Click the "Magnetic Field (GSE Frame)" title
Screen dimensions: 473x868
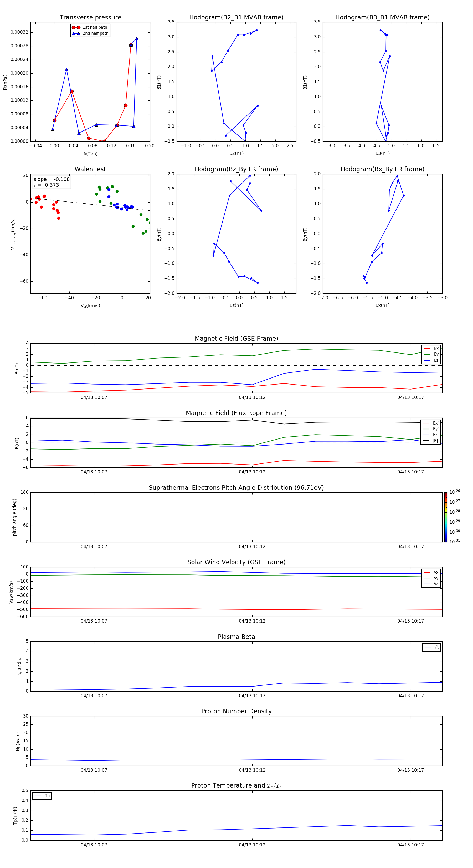236,339
